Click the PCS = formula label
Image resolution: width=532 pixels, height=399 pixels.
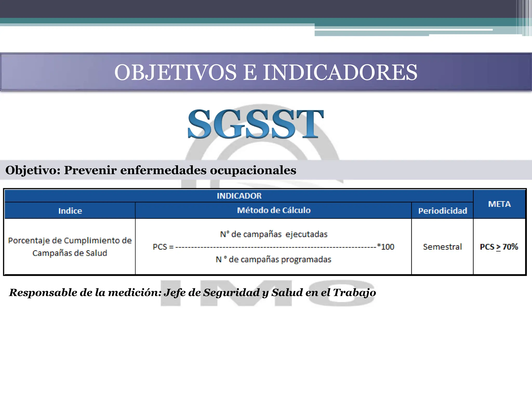coord(163,247)
